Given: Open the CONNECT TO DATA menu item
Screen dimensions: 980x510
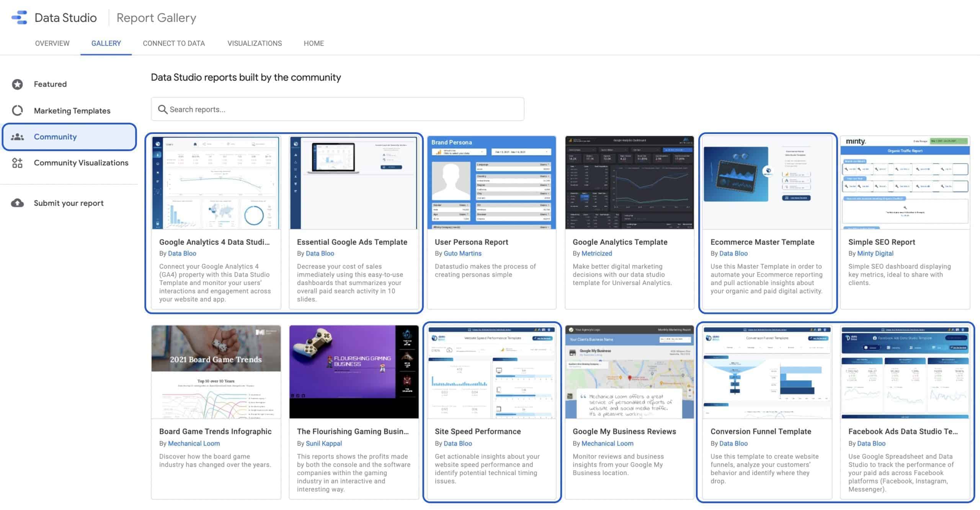Looking at the screenshot, I should [x=174, y=43].
